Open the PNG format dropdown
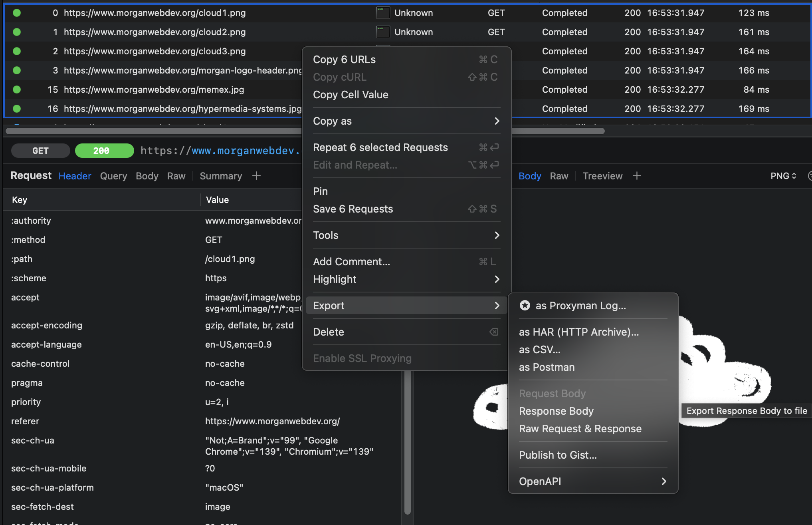Image resolution: width=812 pixels, height=525 pixels. point(783,176)
